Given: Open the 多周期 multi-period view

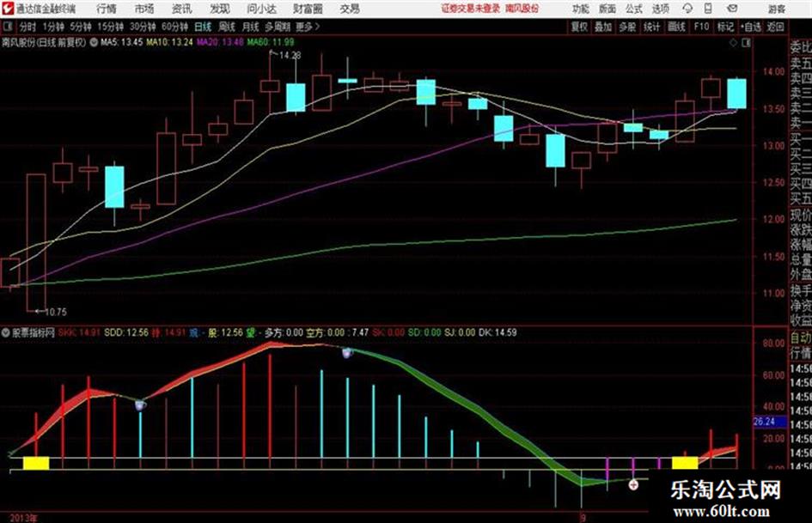Looking at the screenshot, I should click(278, 27).
